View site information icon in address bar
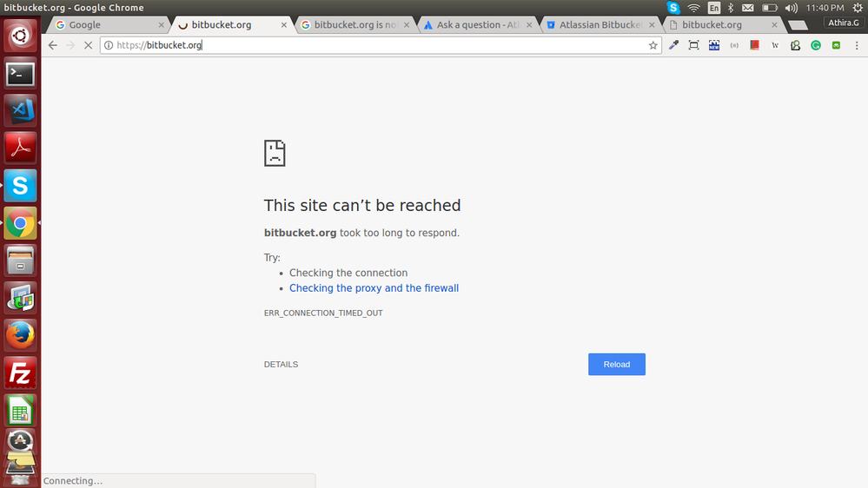Viewport: 868px width, 488px height. 109,45
